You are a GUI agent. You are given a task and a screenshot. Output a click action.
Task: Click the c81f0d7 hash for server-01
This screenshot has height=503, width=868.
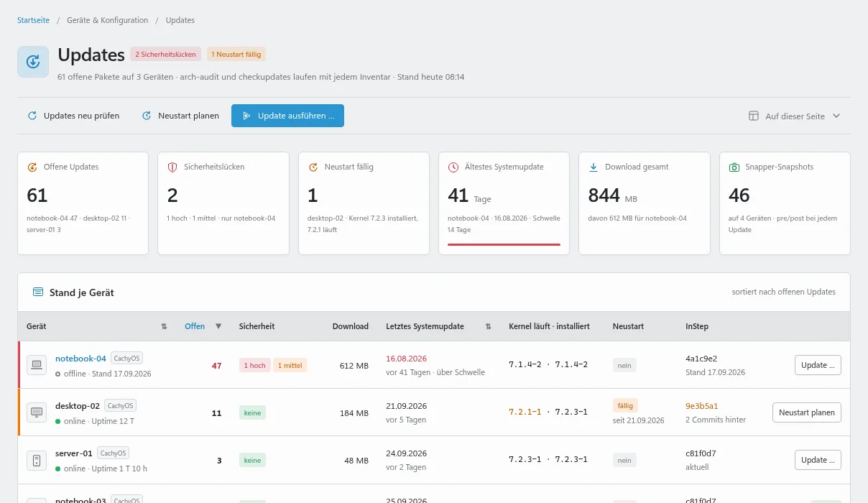coord(701,453)
